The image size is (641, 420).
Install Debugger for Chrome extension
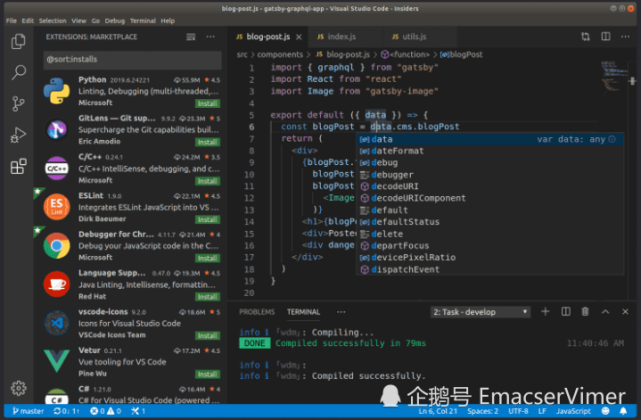[x=208, y=258]
